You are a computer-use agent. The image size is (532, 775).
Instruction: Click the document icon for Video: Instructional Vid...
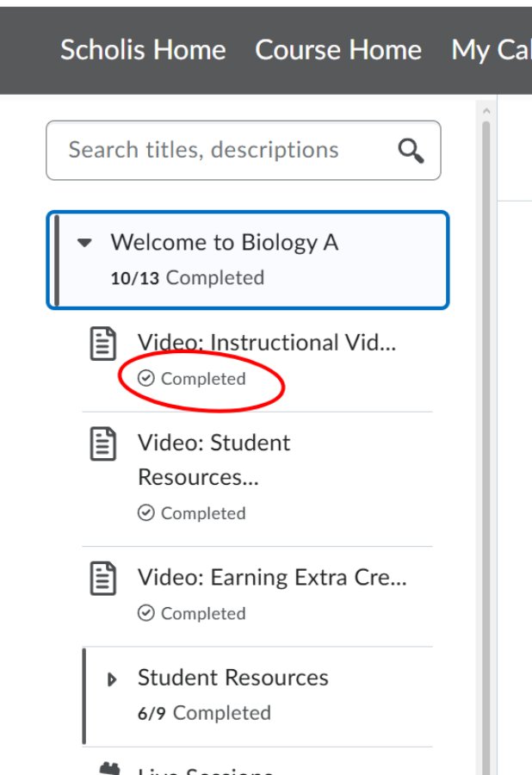click(103, 344)
